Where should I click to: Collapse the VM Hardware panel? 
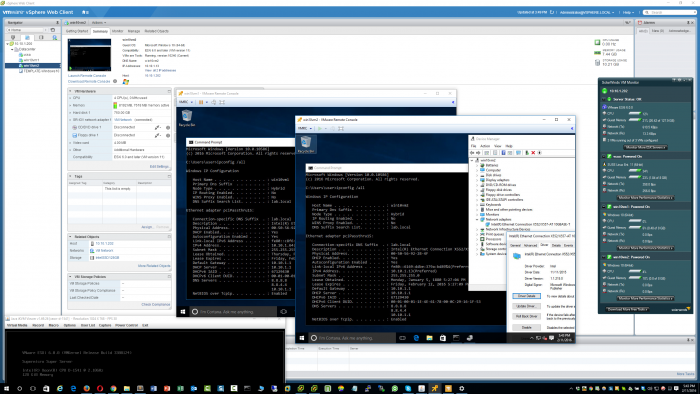click(x=71, y=91)
